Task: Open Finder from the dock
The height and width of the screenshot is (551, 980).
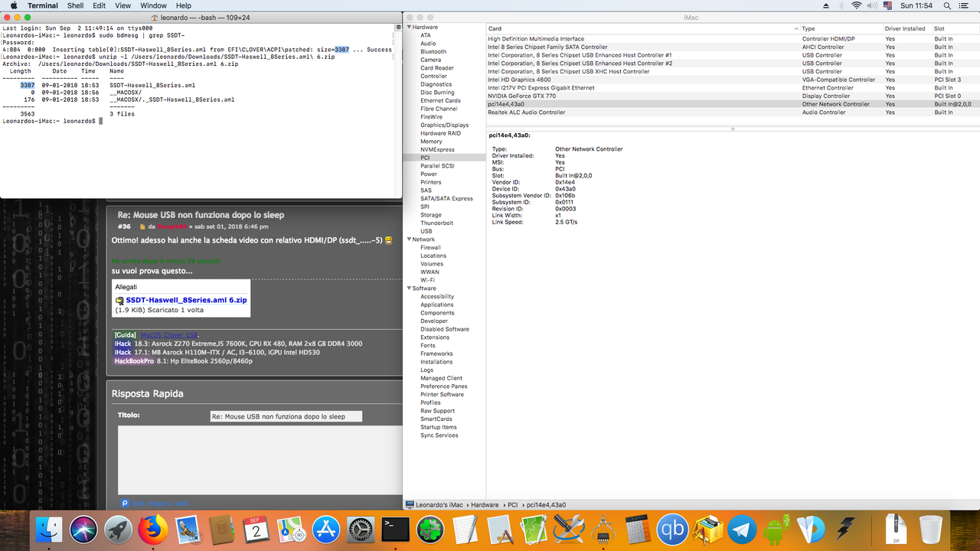Action: point(49,529)
